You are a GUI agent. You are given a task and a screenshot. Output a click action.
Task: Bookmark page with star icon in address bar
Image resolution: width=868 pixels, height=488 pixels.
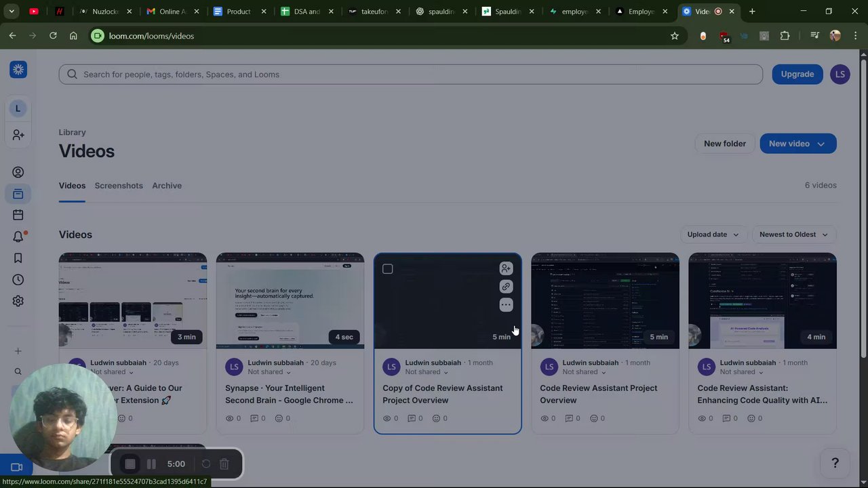pyautogui.click(x=675, y=36)
